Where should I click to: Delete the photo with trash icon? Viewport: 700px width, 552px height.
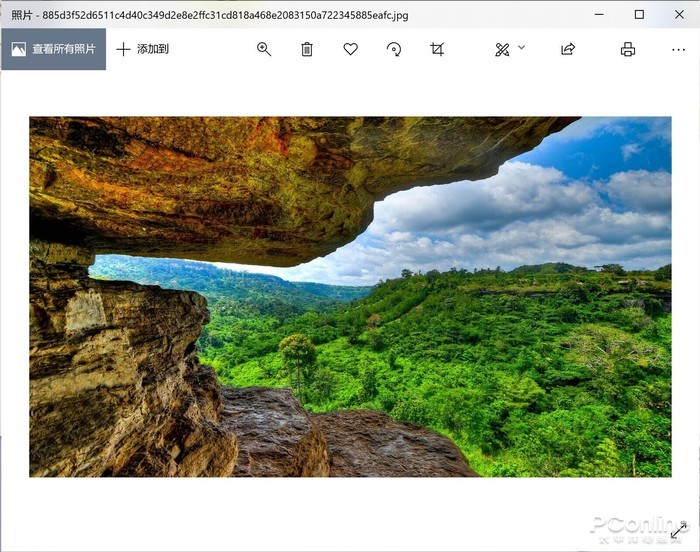point(307,49)
